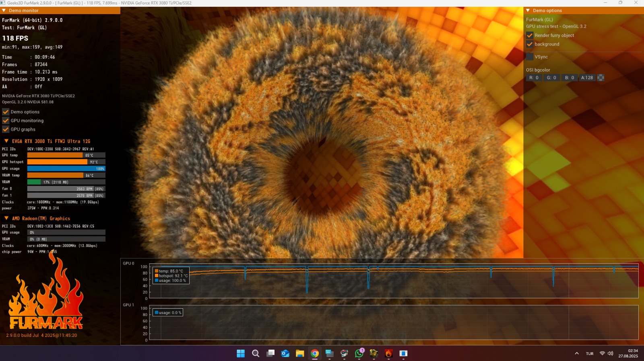Viewport: 644px width, 361px height.
Task: Click the AMD VRAM 0% (0 MB) bar
Action: point(66,239)
